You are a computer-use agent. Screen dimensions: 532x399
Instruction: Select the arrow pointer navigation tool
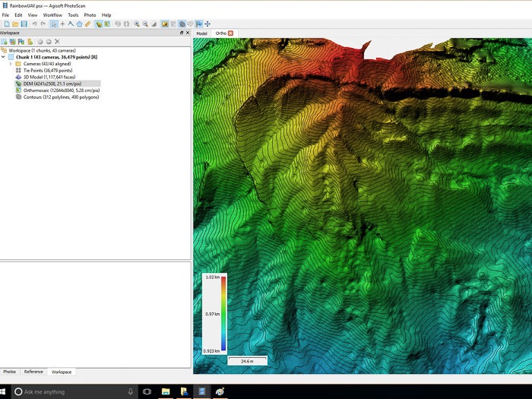click(x=53, y=24)
